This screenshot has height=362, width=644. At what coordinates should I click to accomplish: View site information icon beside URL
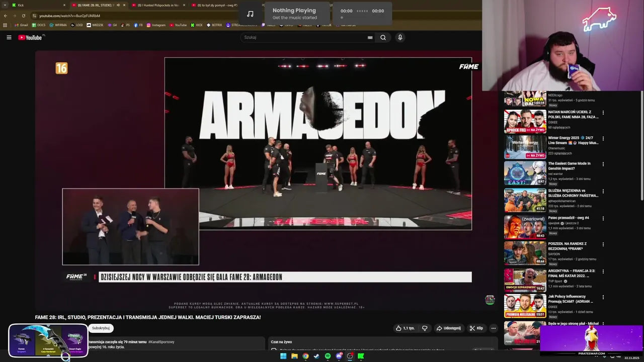point(34,16)
